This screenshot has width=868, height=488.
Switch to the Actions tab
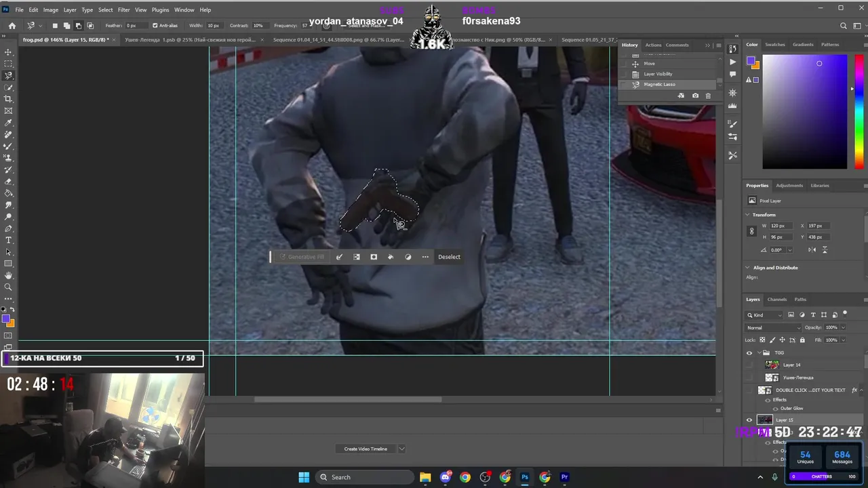[x=653, y=45]
